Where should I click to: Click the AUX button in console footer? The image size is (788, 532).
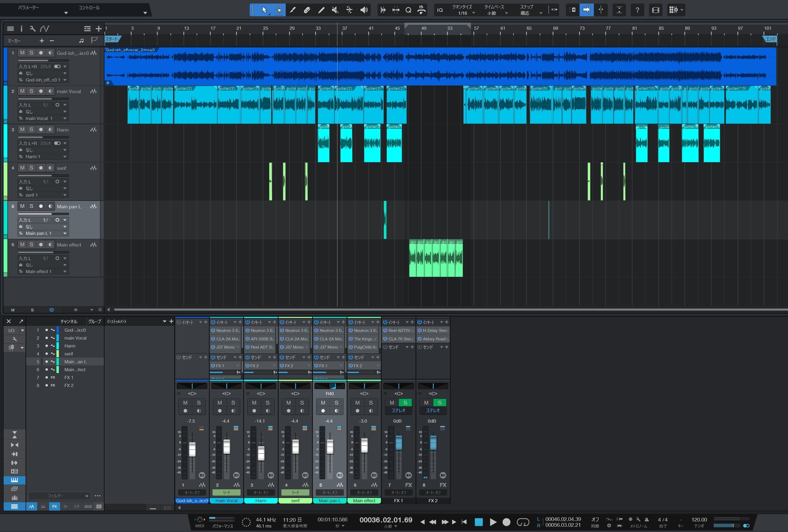coord(88,507)
